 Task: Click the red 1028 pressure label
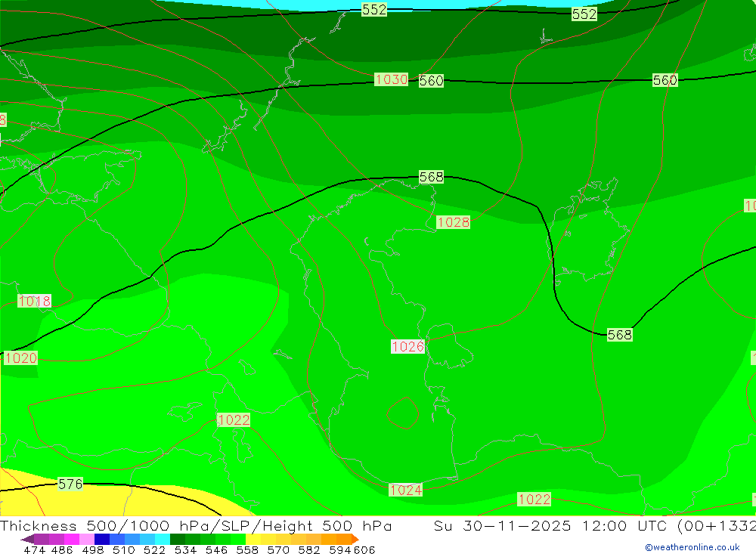click(453, 222)
